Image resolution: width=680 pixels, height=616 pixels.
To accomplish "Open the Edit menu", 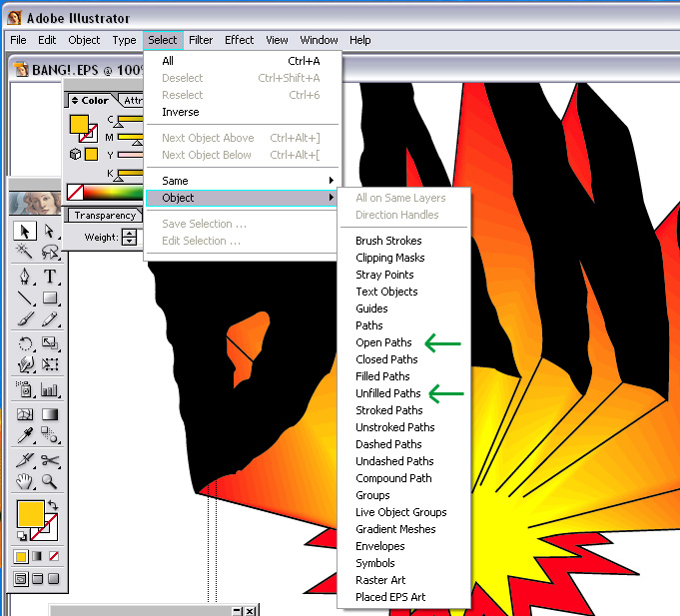I will click(x=47, y=40).
